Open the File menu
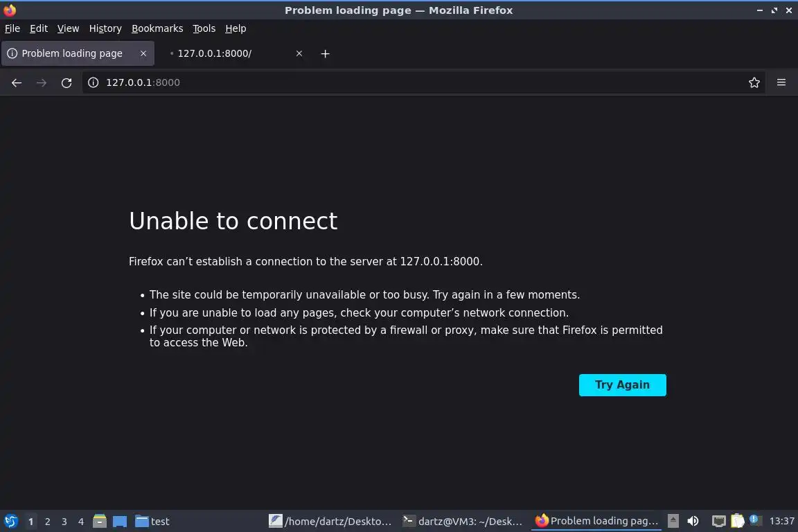The height and width of the screenshot is (532, 798). [x=12, y=28]
